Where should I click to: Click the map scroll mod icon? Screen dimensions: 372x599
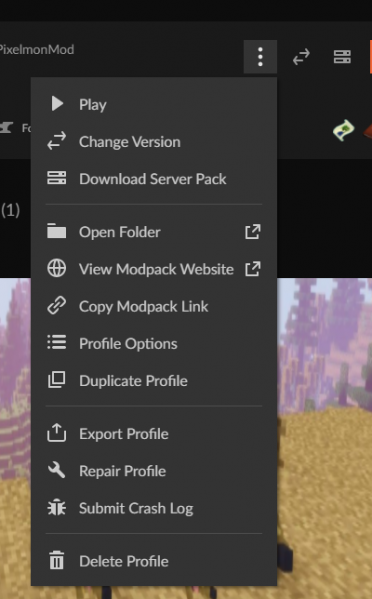[343, 130]
